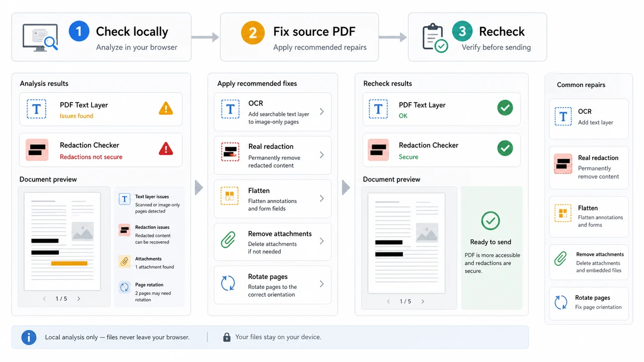Select step 2 Fix source PDF
644x362 pixels.
[x=299, y=37]
